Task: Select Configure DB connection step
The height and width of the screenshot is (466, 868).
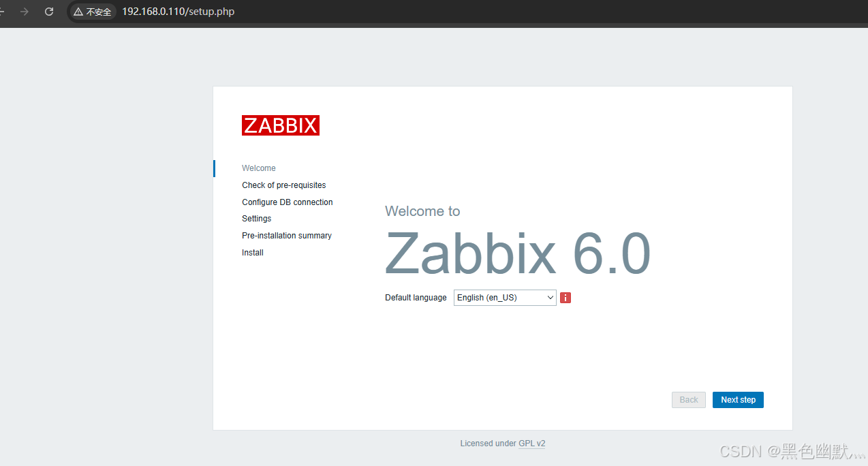Action: click(288, 202)
